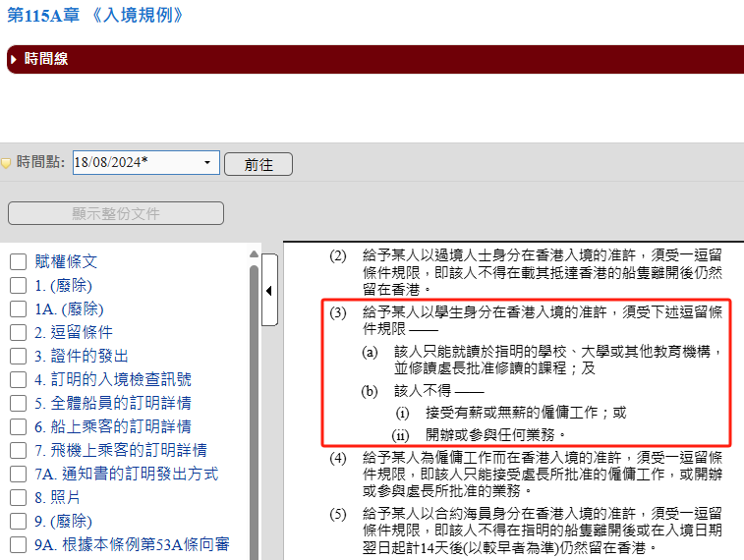Click paragraph (b) 該人不得
The width and height of the screenshot is (744, 560).
click(x=438, y=391)
